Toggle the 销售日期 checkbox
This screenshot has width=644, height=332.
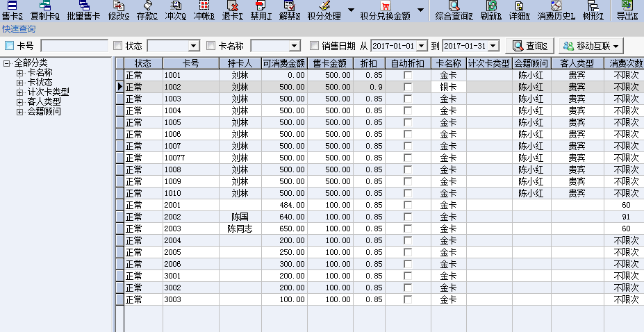tap(315, 46)
